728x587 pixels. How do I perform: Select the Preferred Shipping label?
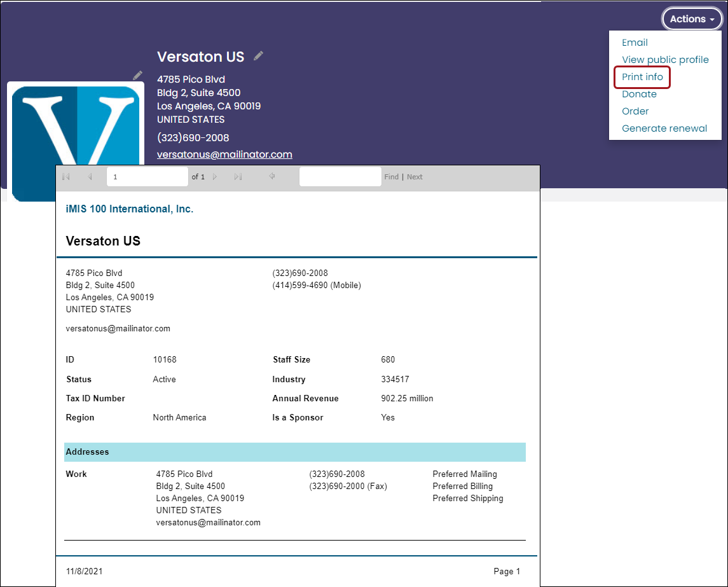pos(468,499)
